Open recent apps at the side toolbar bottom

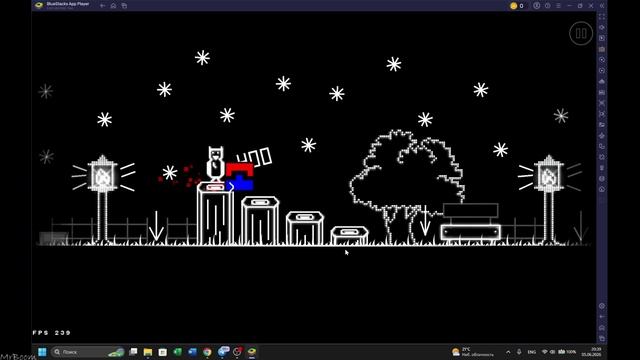[602, 338]
